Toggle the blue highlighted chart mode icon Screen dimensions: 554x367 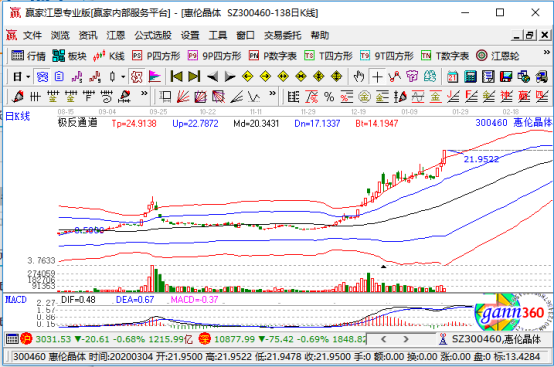42,77
